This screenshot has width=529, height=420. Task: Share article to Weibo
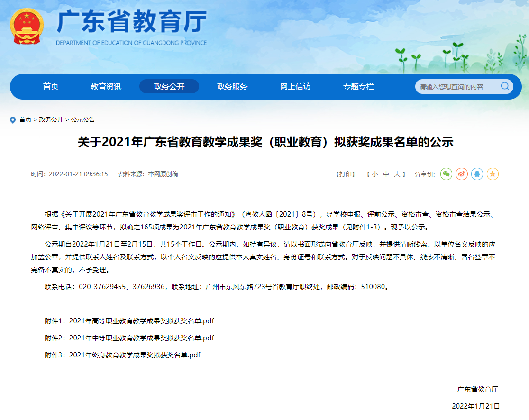(x=462, y=174)
